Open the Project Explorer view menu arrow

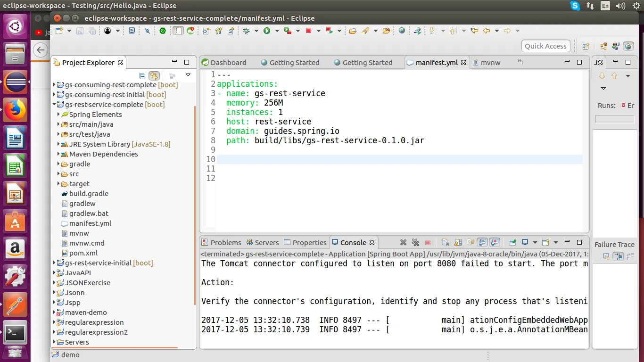(x=188, y=75)
